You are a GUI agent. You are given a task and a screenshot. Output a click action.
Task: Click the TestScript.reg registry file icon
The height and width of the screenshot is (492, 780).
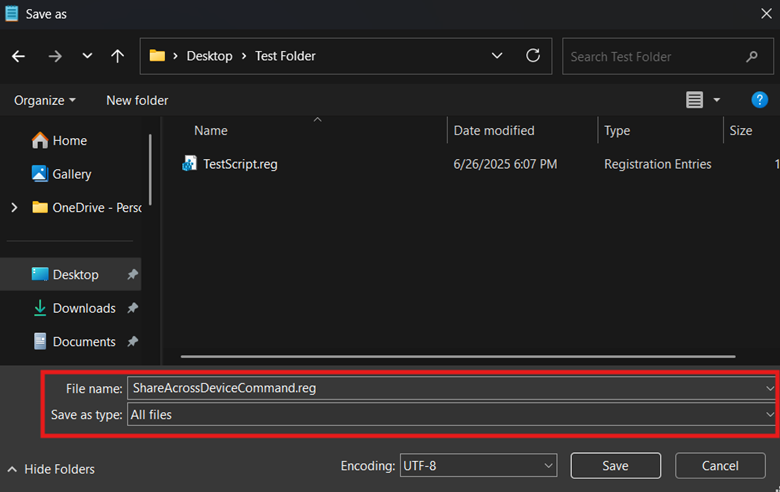click(189, 163)
